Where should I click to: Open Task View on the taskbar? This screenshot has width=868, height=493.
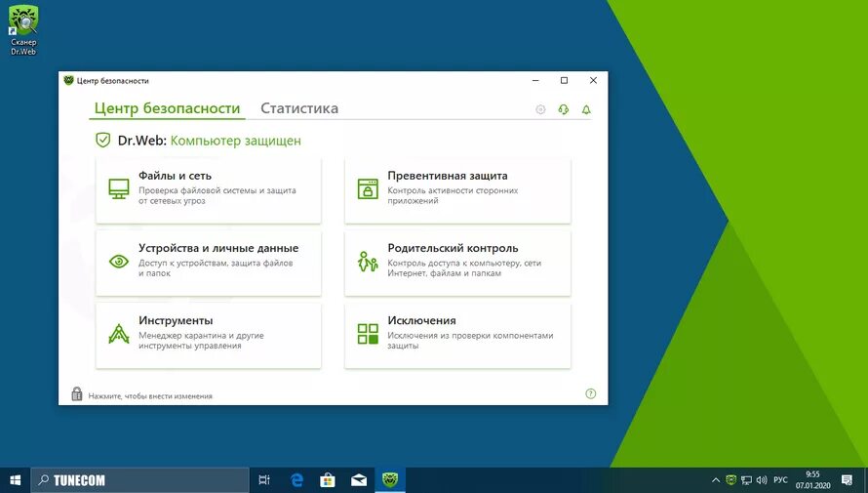[264, 479]
